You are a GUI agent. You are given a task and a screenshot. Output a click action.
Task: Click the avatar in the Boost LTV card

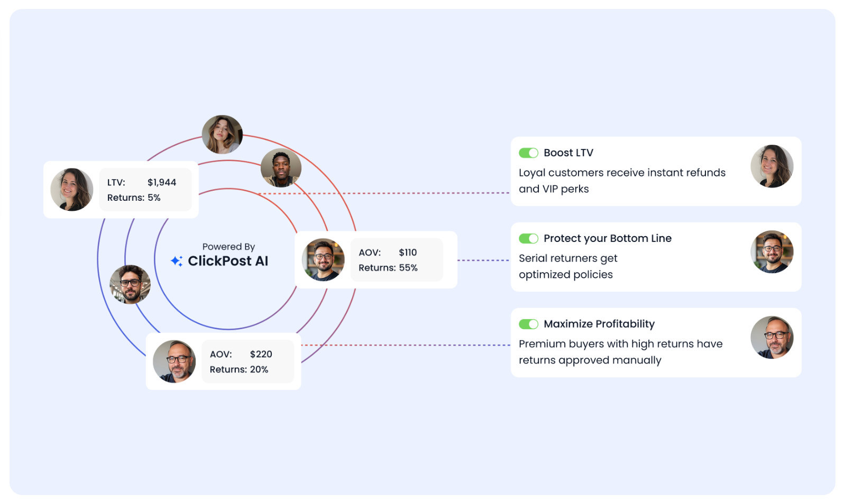[771, 166]
